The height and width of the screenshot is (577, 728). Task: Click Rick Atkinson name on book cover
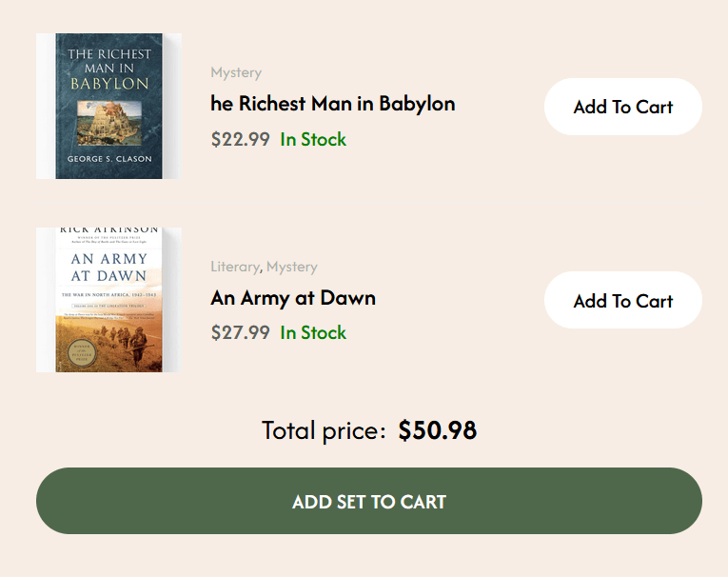coord(108,231)
